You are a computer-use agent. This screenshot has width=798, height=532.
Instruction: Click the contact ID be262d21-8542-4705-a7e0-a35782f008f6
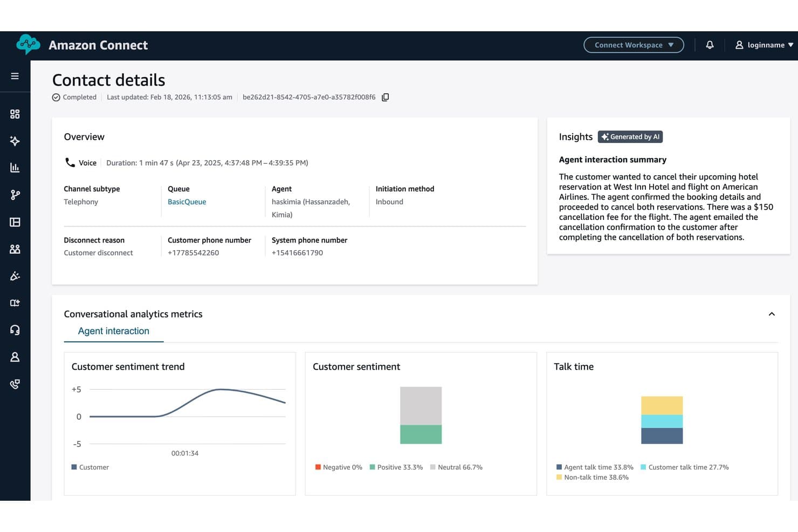click(x=309, y=97)
